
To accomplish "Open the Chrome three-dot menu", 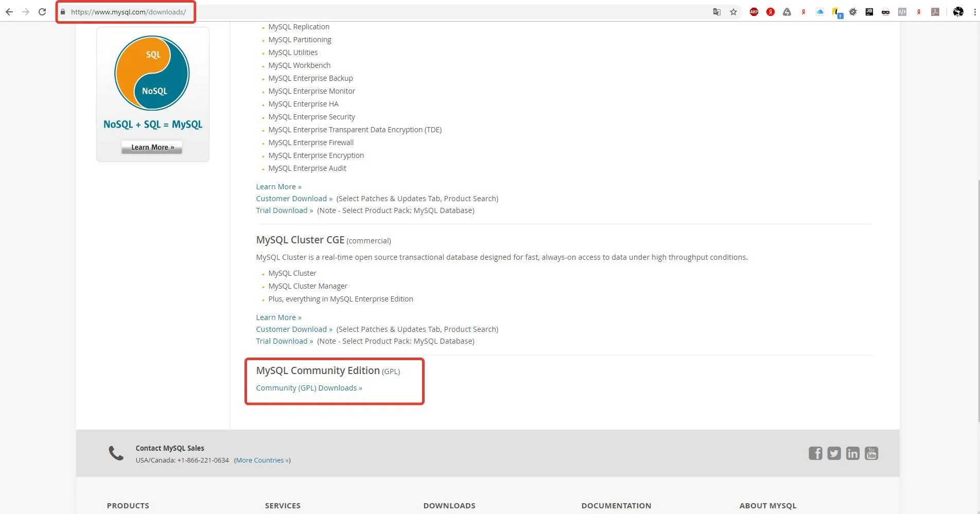I will [975, 12].
